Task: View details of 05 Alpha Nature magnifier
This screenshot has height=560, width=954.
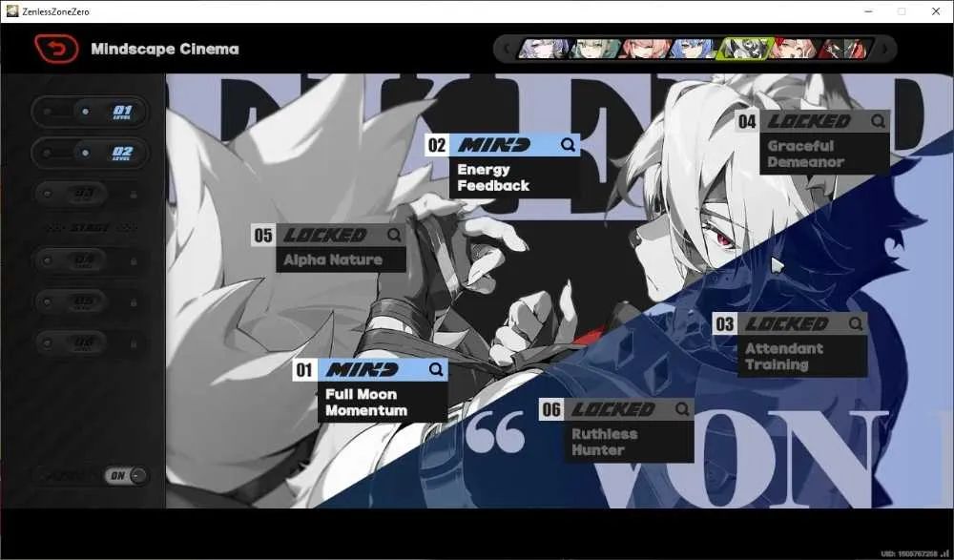Action: [x=394, y=235]
